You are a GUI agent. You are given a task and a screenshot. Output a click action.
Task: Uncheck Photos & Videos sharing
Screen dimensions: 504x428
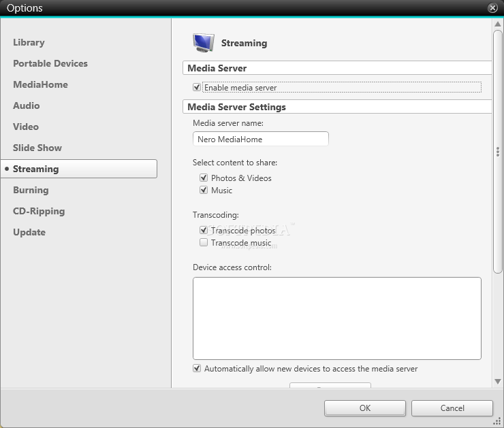(204, 178)
